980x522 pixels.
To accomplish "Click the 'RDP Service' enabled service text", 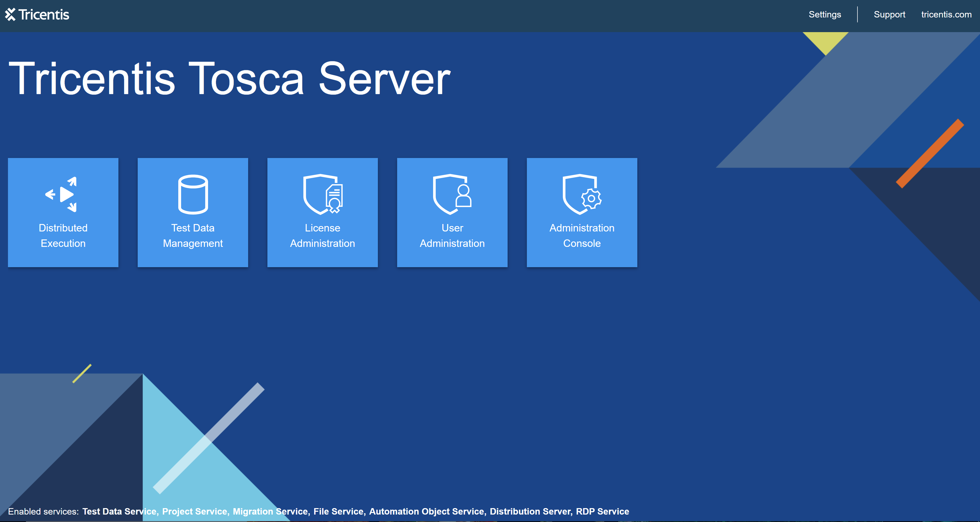I will coord(602,511).
